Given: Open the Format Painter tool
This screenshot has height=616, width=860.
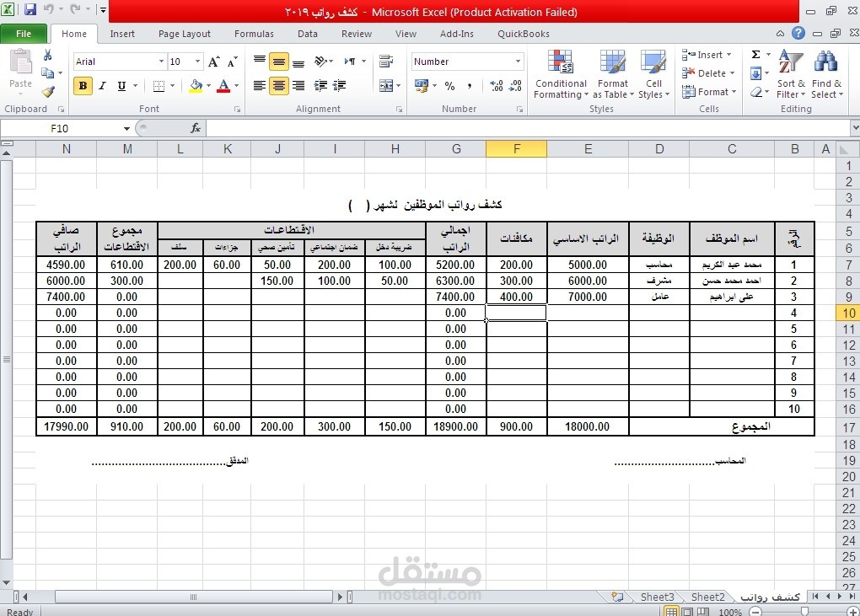Looking at the screenshot, I should 48,92.
